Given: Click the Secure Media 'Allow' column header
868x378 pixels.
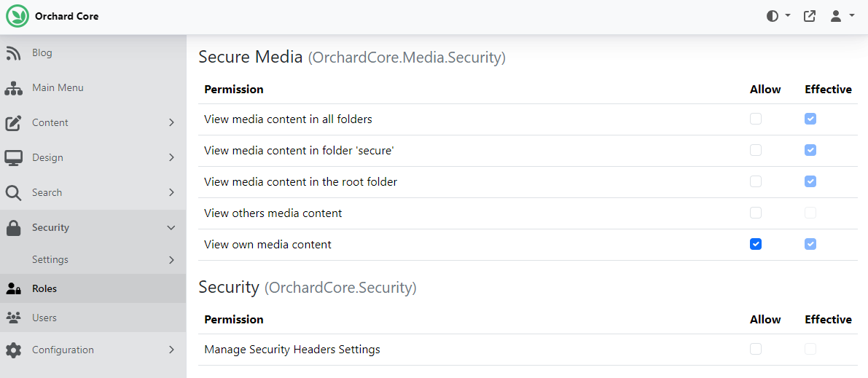Looking at the screenshot, I should click(x=765, y=89).
